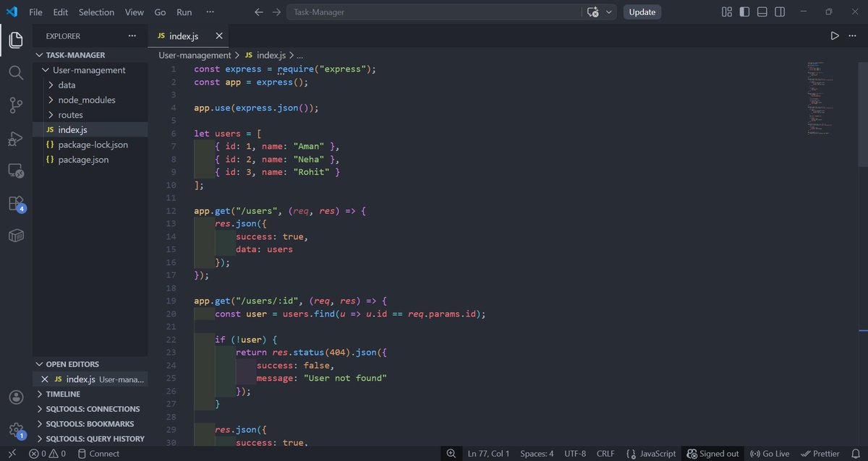Open the File menu
Screen dimensions: 868x461
tap(35, 12)
